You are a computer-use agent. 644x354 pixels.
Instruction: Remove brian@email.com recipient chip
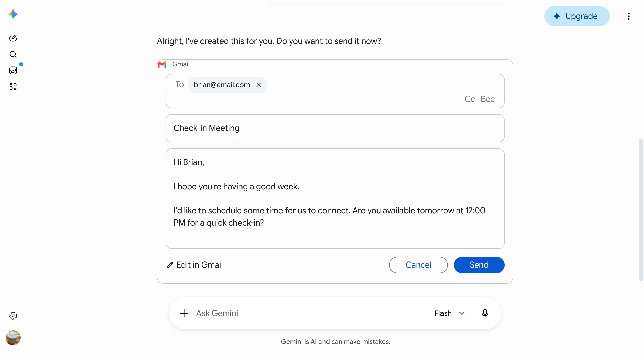[259, 85]
